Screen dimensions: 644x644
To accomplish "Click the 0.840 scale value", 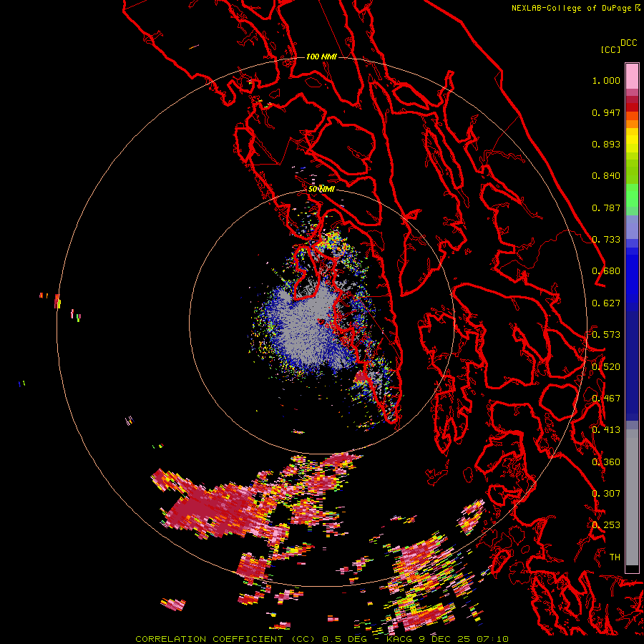I will 606,176.
